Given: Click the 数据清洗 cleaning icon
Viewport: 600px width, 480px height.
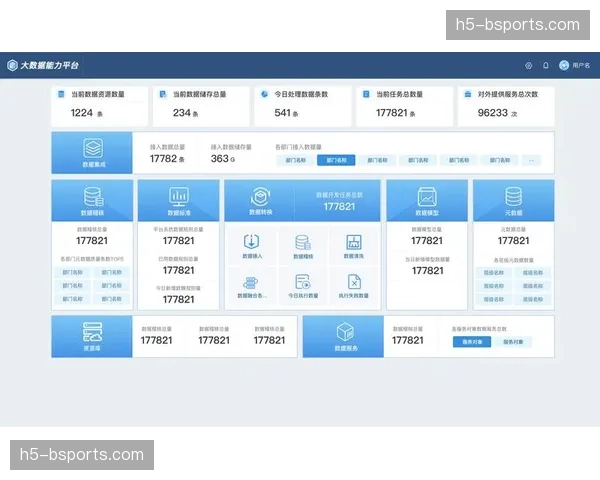Looking at the screenshot, I should pos(353,244).
